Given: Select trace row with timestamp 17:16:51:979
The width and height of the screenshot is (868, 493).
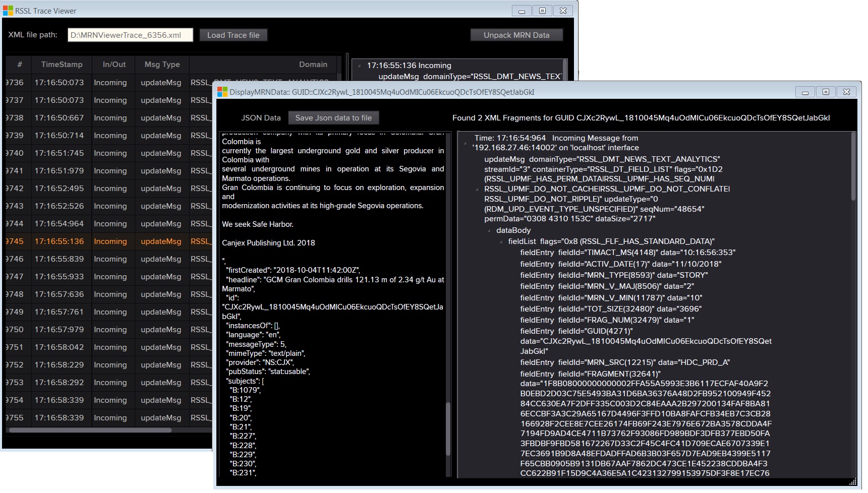Looking at the screenshot, I should point(108,170).
